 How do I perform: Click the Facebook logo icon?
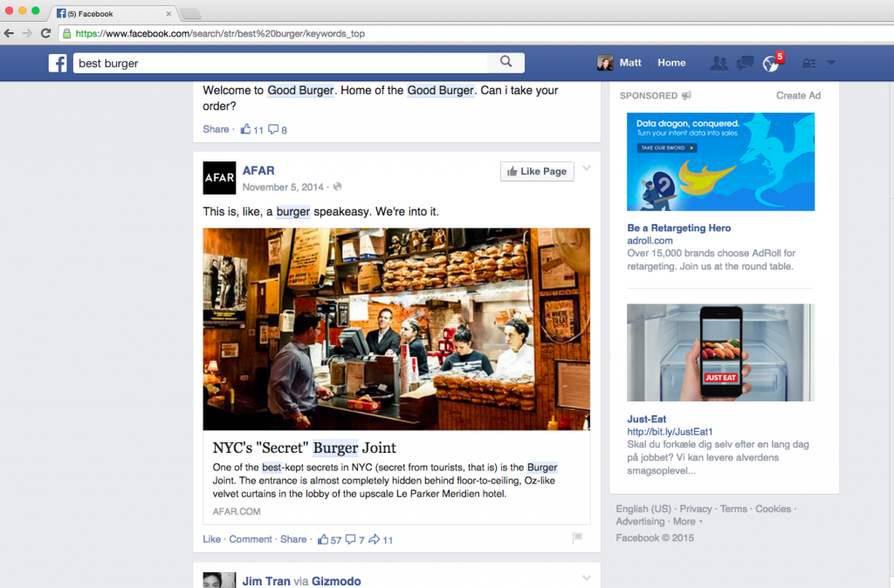(x=58, y=63)
